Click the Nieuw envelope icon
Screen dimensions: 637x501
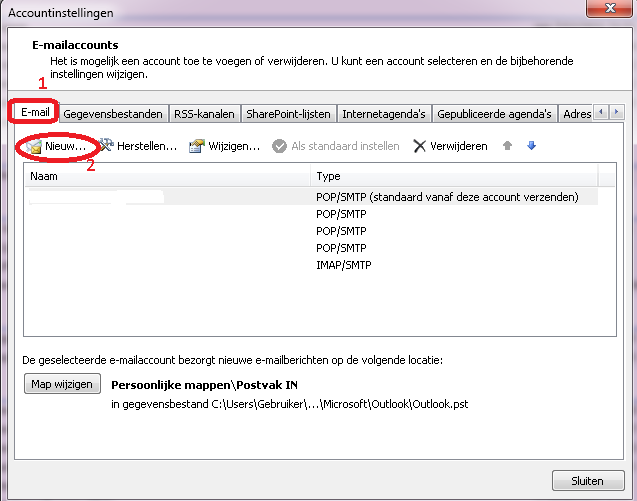[x=34, y=146]
